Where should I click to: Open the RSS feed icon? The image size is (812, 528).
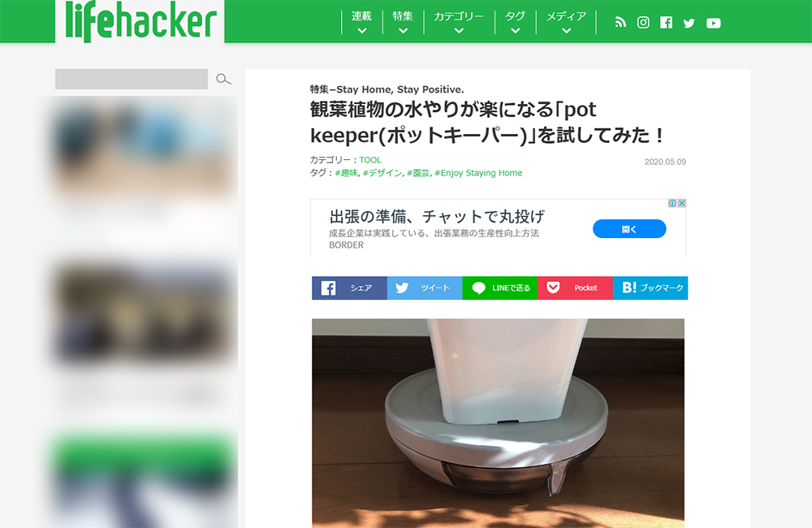pos(620,22)
